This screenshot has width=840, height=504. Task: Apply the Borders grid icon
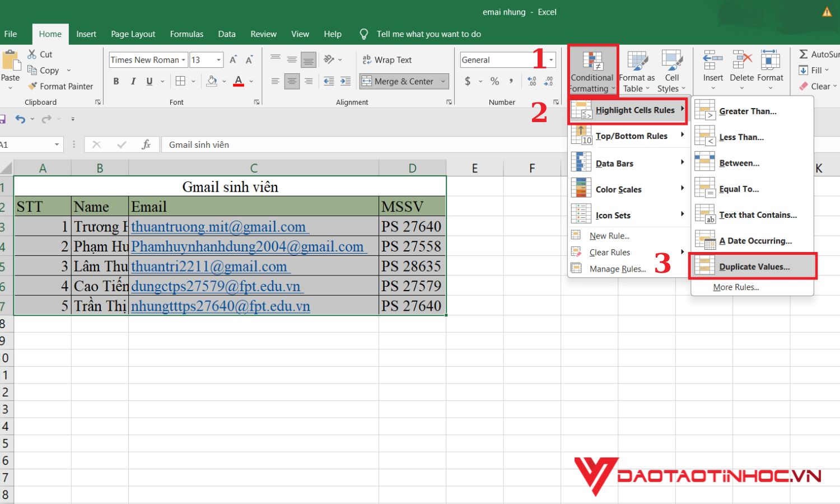(x=180, y=81)
